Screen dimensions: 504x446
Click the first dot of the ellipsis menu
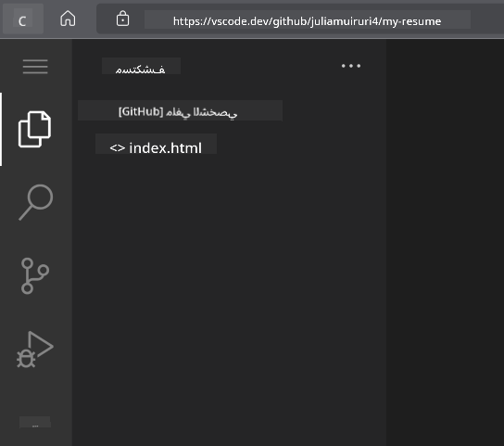pos(344,66)
